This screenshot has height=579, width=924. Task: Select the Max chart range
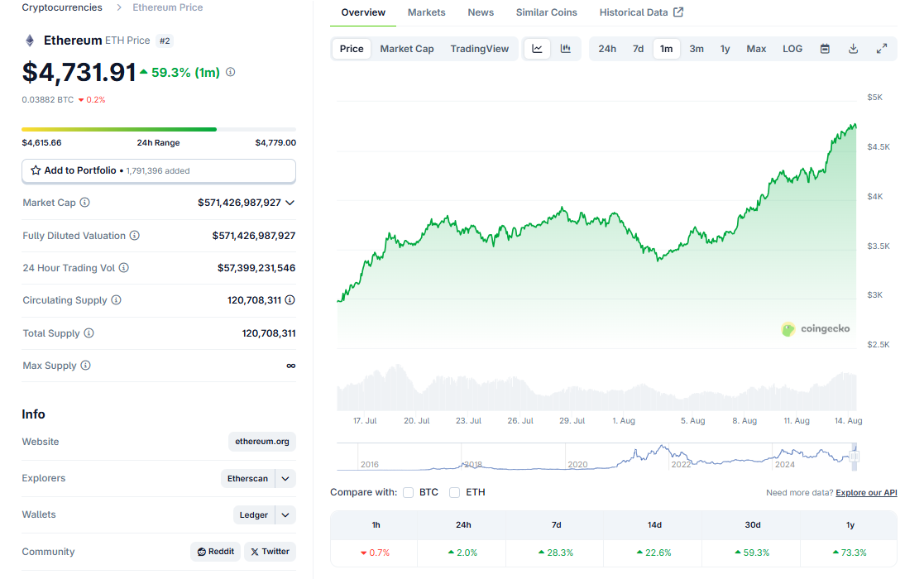tap(756, 49)
